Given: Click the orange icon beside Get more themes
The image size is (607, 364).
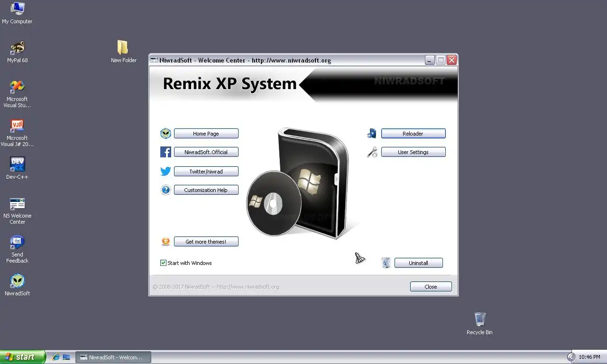Looking at the screenshot, I should click(x=166, y=242).
